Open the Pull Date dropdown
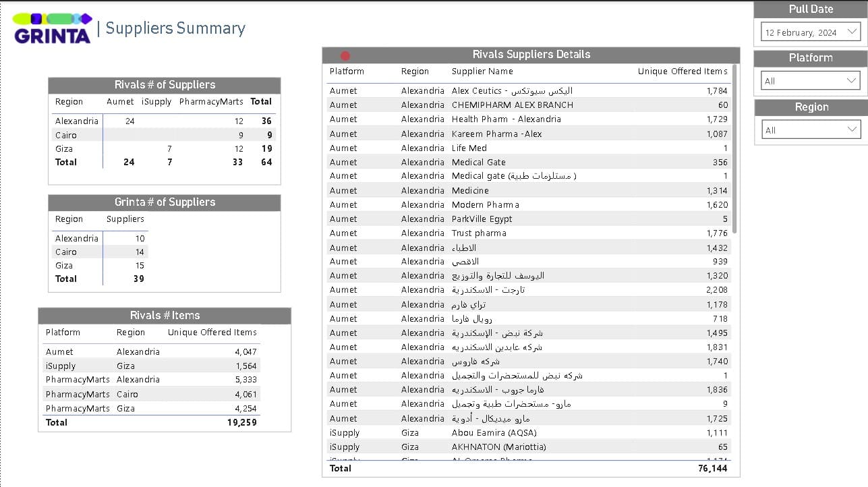This screenshot has height=487, width=868. tap(811, 32)
